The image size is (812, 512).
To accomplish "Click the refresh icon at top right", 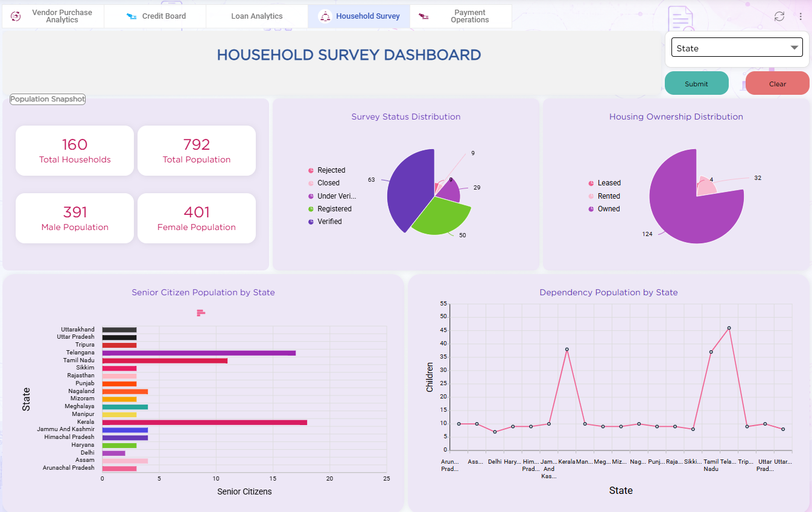I will pos(779,16).
